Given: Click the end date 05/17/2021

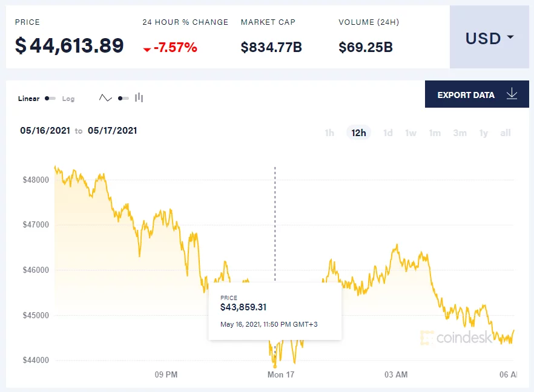Looking at the screenshot, I should [112, 131].
